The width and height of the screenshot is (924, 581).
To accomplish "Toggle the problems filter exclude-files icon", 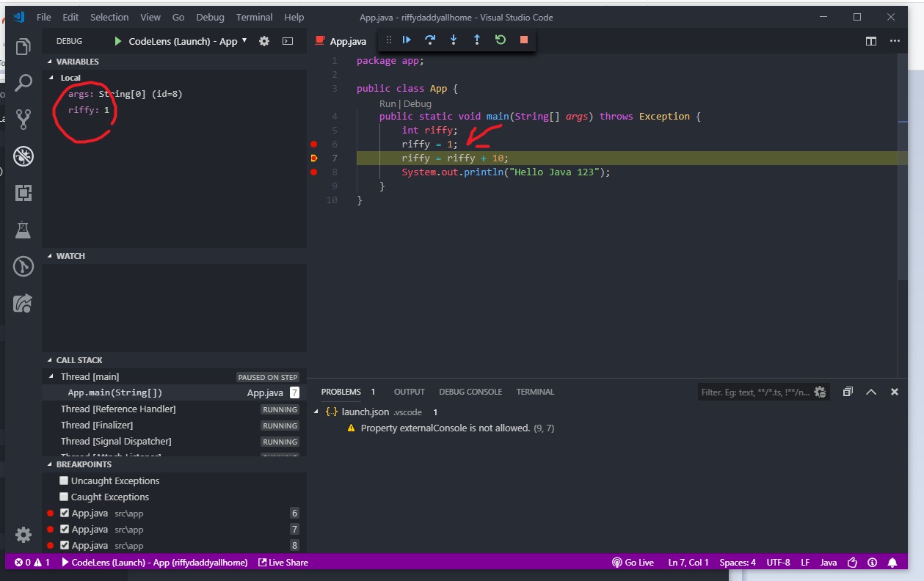I will click(821, 392).
